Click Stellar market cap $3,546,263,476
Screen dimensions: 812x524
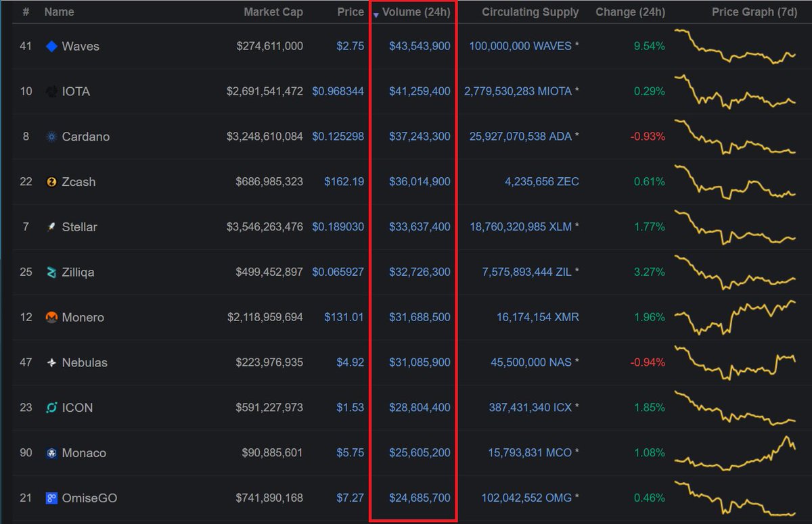[265, 227]
